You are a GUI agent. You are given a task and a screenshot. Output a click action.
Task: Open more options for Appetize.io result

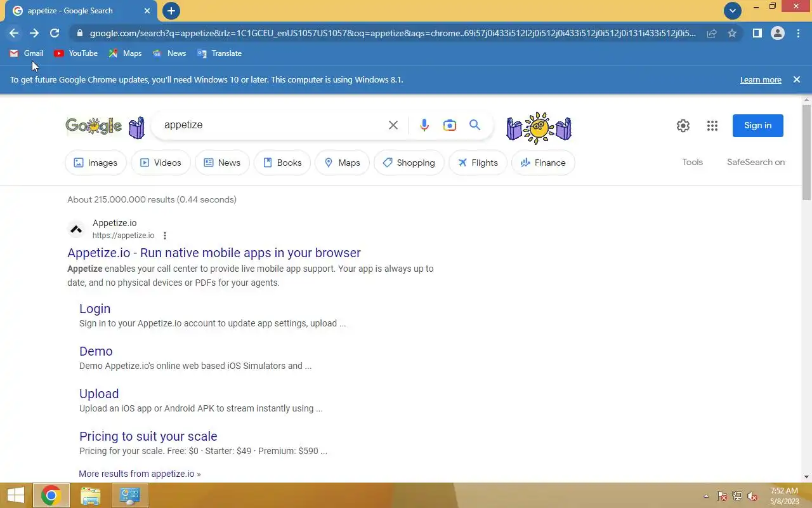[x=164, y=236]
